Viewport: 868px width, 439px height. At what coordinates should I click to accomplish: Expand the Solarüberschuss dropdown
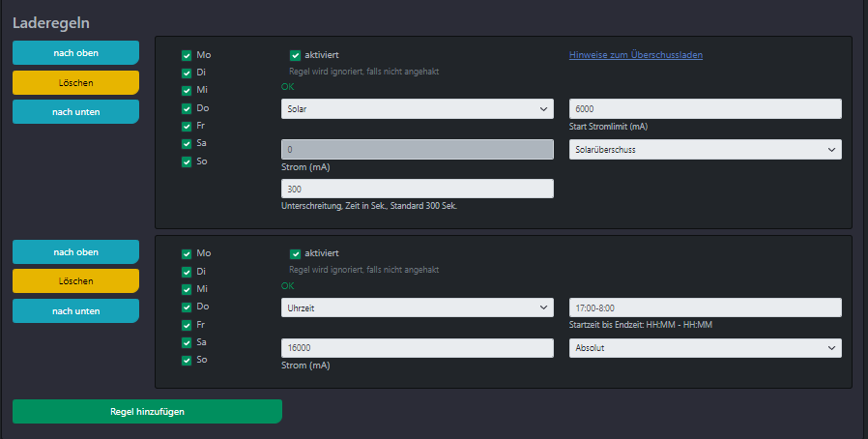(706, 150)
